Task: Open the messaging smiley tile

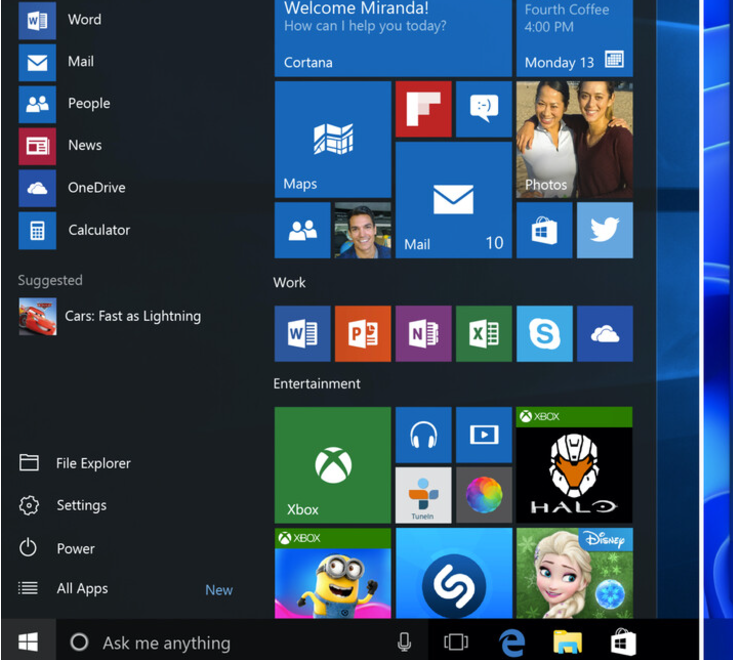Action: pyautogui.click(x=484, y=109)
